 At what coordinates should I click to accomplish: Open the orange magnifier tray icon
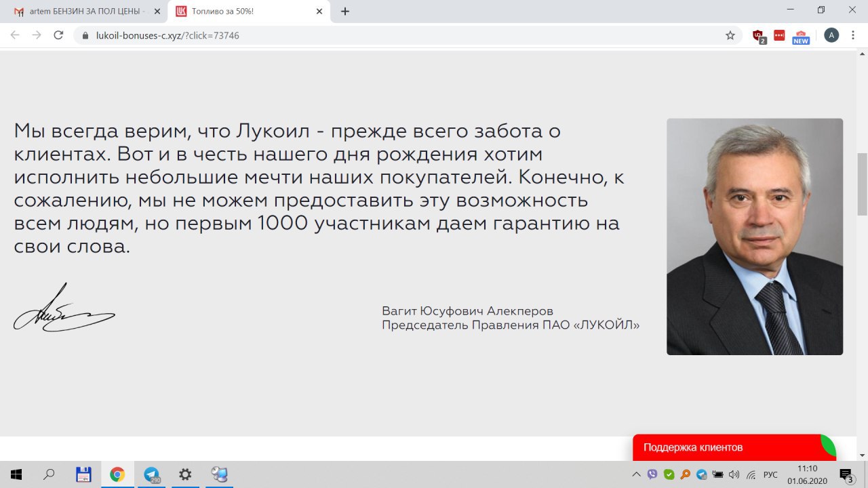(x=686, y=474)
